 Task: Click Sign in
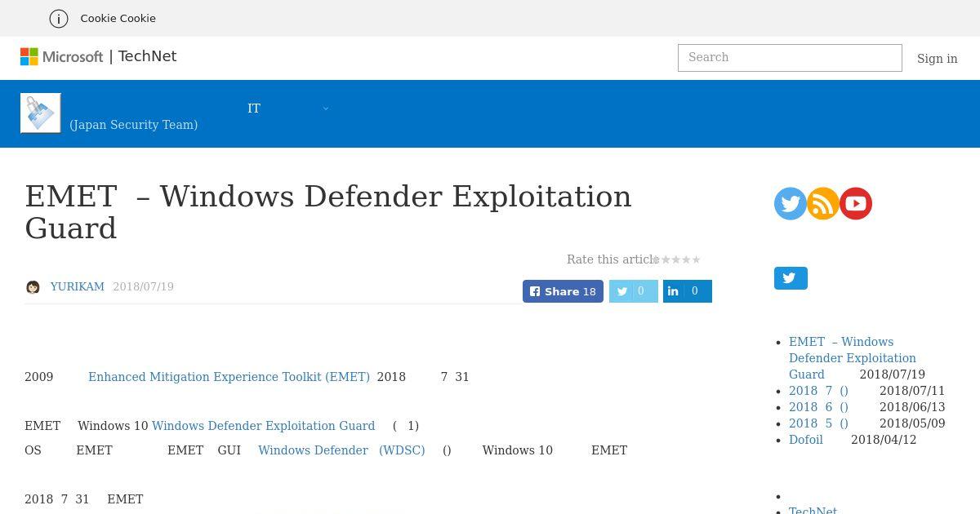tap(937, 59)
